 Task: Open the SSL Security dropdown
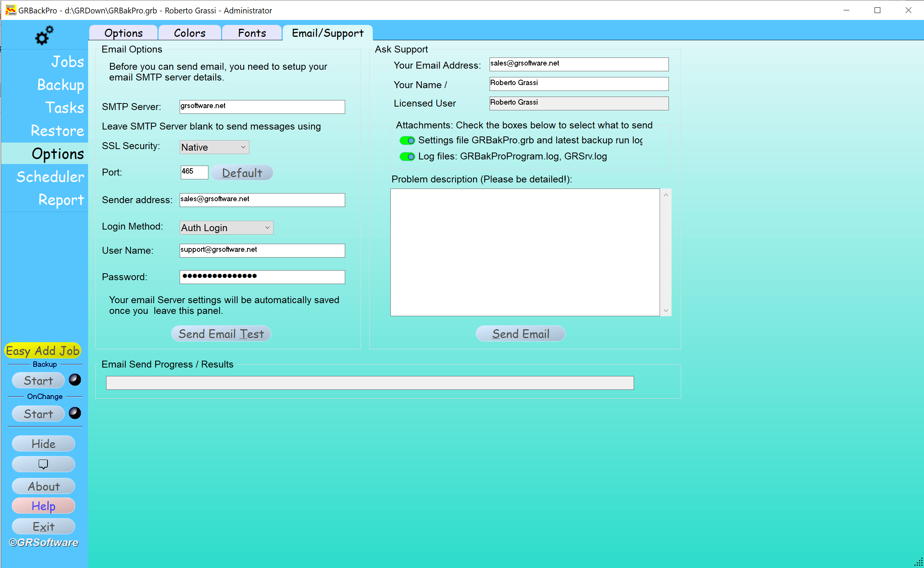click(x=214, y=147)
